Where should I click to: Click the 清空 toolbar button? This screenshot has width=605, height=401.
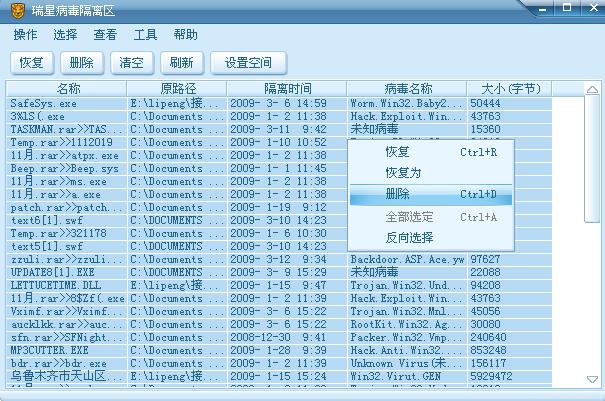tap(132, 63)
